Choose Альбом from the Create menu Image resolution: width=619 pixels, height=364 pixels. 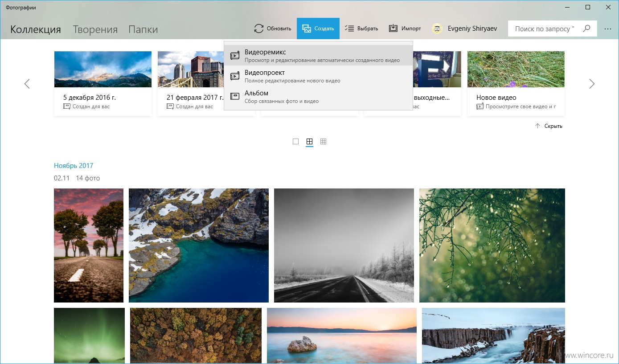(318, 96)
